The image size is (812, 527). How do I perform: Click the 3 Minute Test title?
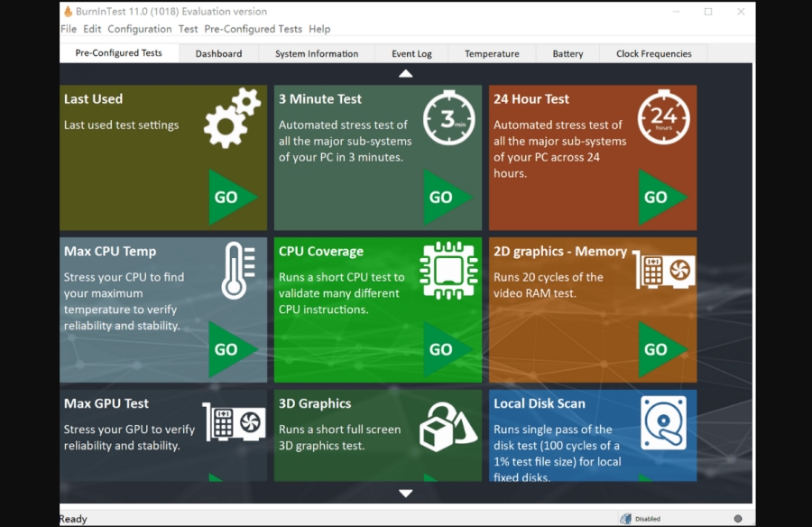(x=320, y=99)
